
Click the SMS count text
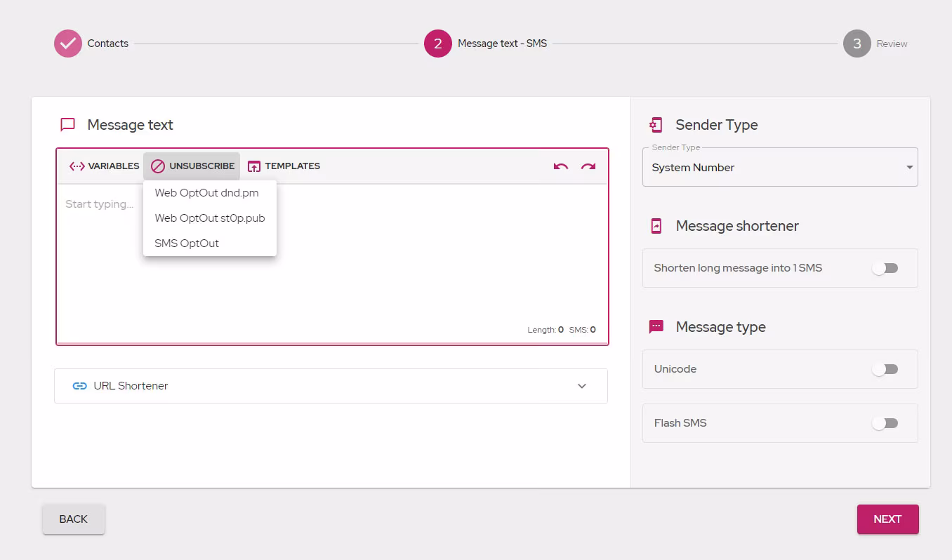[x=583, y=330]
